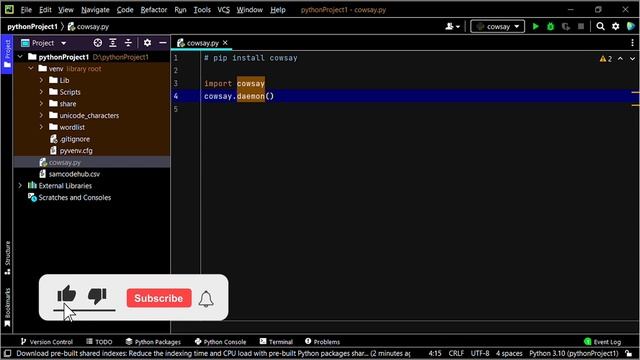The width and height of the screenshot is (640, 360).
Task: Open Version Control tool window
Action: [46, 342]
